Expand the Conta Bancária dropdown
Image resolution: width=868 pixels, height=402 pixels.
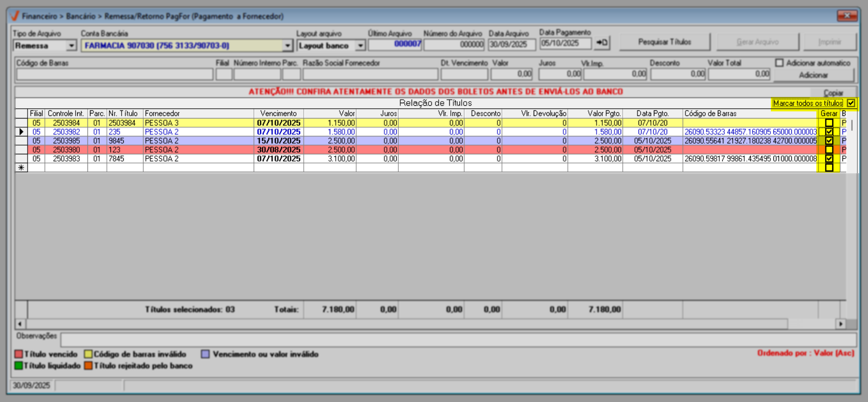pyautogui.click(x=287, y=46)
